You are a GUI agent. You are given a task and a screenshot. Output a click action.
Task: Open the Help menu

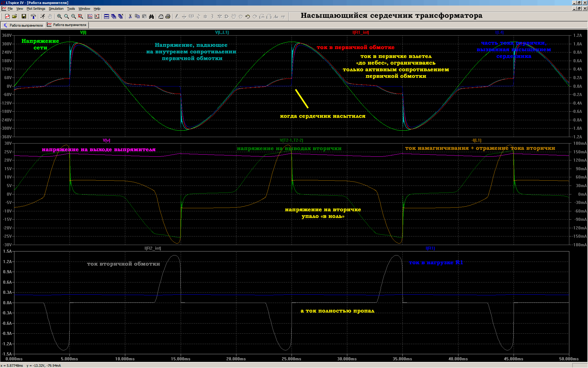pos(97,9)
